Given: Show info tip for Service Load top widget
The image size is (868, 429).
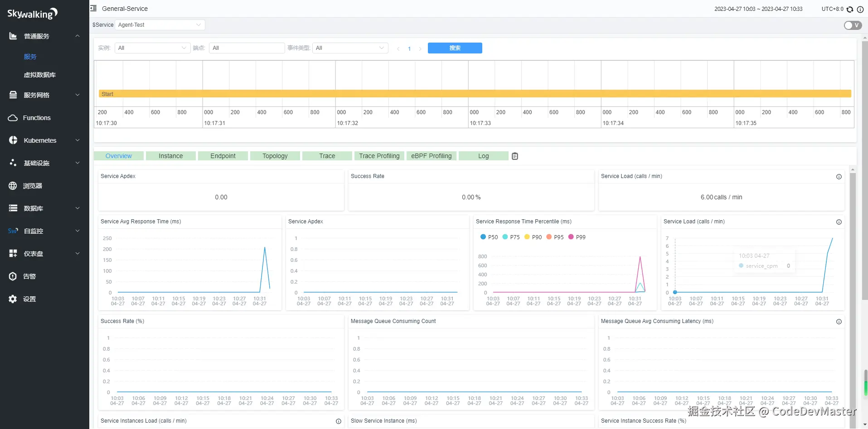Looking at the screenshot, I should [x=839, y=177].
